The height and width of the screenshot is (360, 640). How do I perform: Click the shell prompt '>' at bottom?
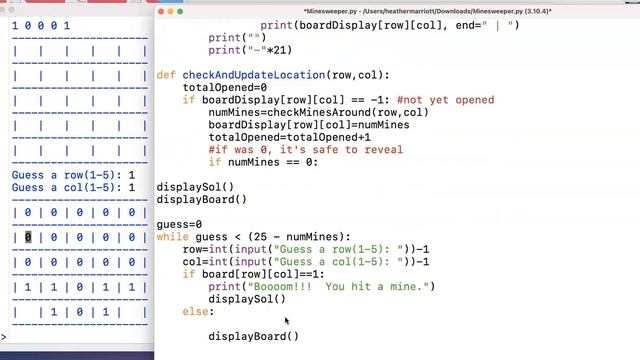point(3,337)
